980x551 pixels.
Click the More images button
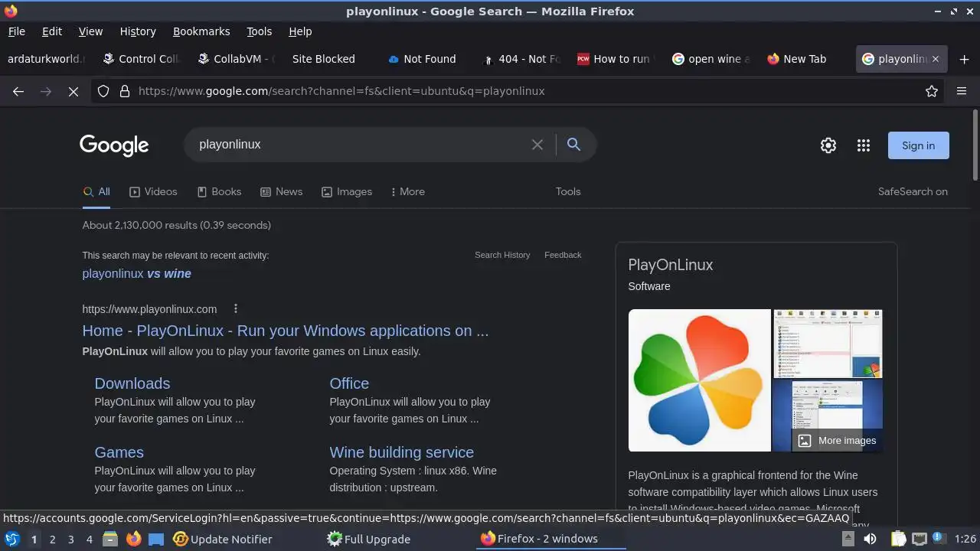coord(838,440)
